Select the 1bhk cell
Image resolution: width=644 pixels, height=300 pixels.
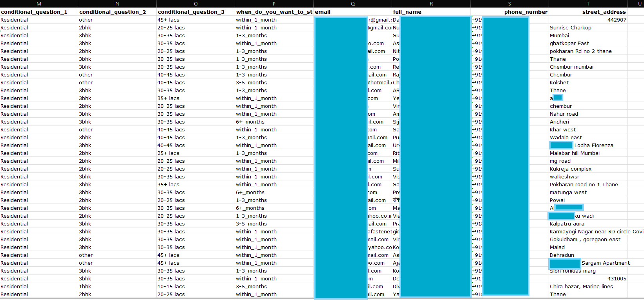pos(117,286)
